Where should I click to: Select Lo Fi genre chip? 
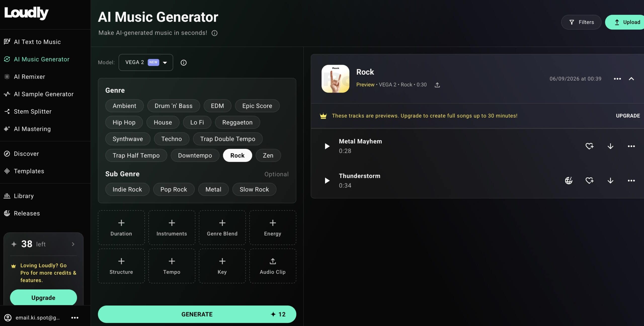[x=197, y=122]
